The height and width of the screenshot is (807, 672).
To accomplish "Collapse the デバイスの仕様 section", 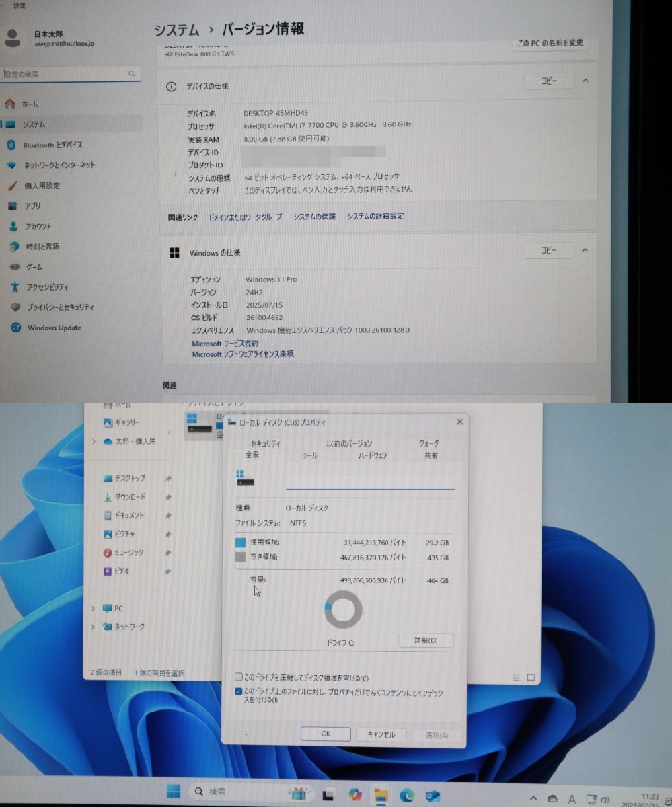I will (x=585, y=81).
